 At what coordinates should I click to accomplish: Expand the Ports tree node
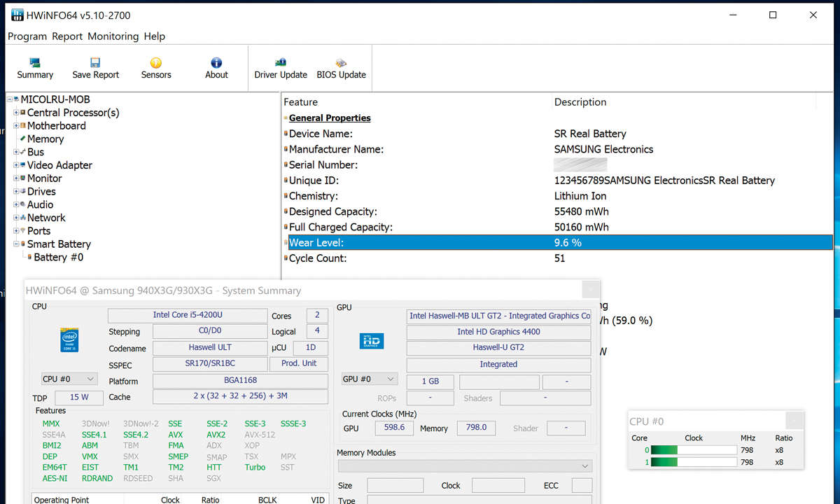click(x=16, y=231)
